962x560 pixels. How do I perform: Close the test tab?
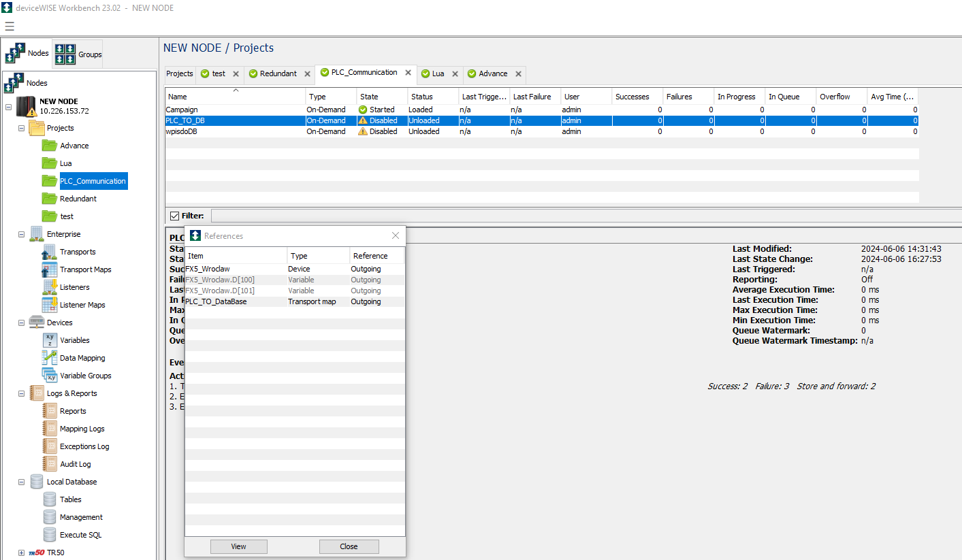[236, 74]
